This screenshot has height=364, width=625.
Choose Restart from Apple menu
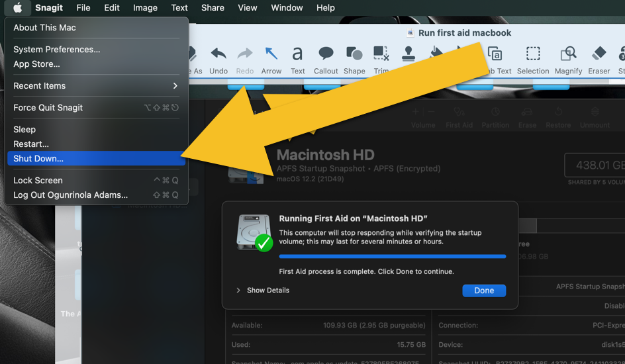(x=96, y=144)
